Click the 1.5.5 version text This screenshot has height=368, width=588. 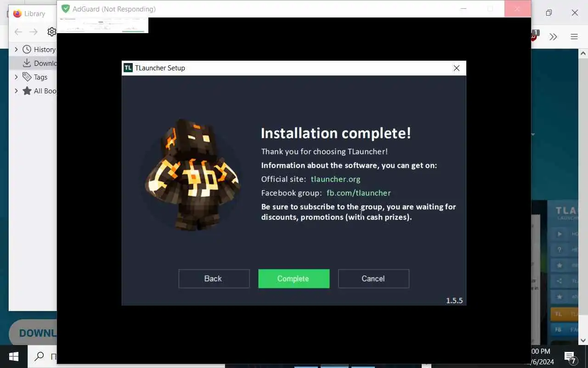pyautogui.click(x=454, y=300)
